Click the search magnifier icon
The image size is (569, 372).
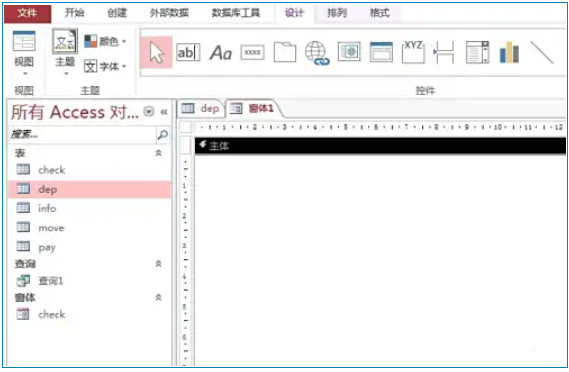(163, 135)
